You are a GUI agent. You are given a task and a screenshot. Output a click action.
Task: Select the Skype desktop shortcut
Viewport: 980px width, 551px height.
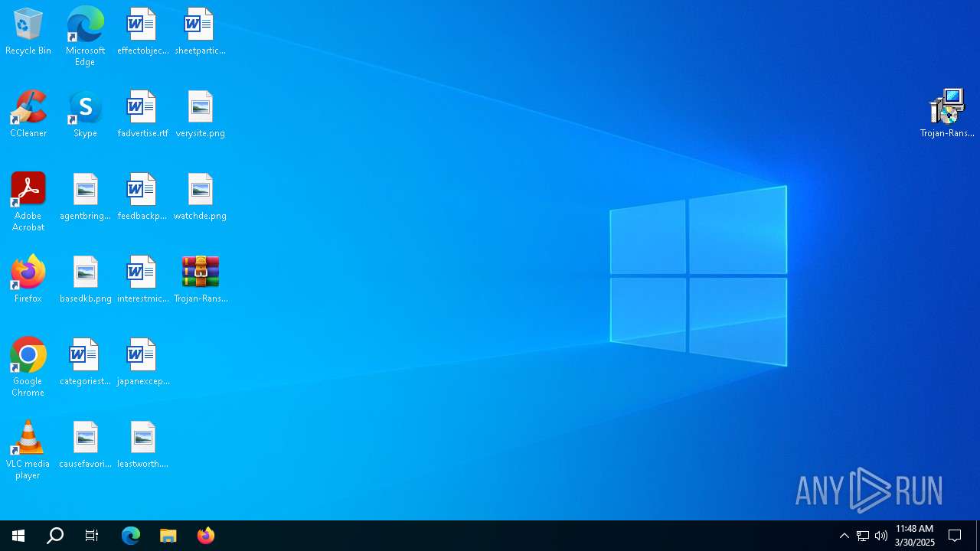85,115
